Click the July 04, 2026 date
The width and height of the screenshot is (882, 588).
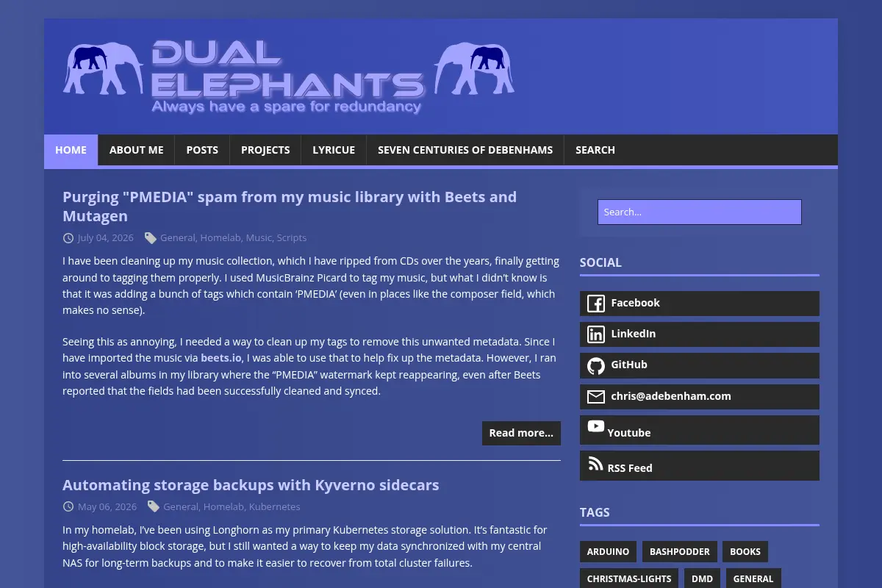106,238
